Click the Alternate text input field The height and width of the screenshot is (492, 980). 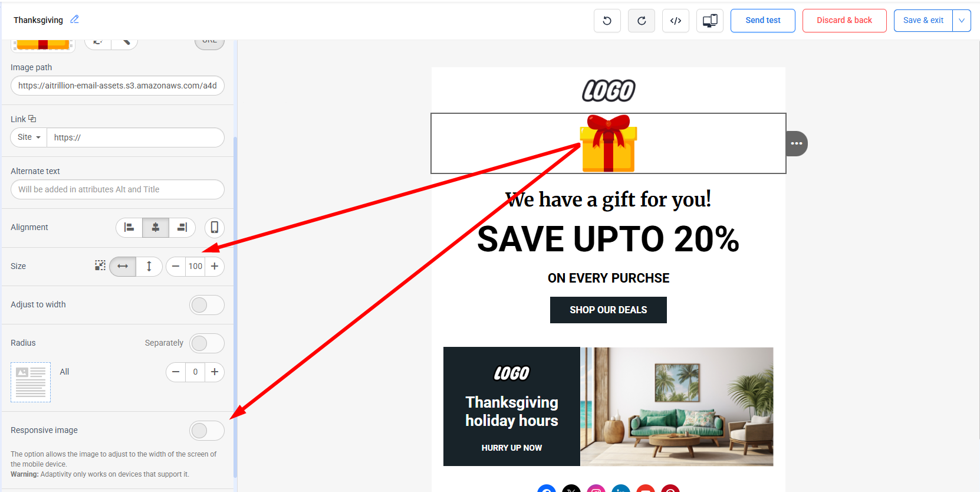tap(117, 189)
